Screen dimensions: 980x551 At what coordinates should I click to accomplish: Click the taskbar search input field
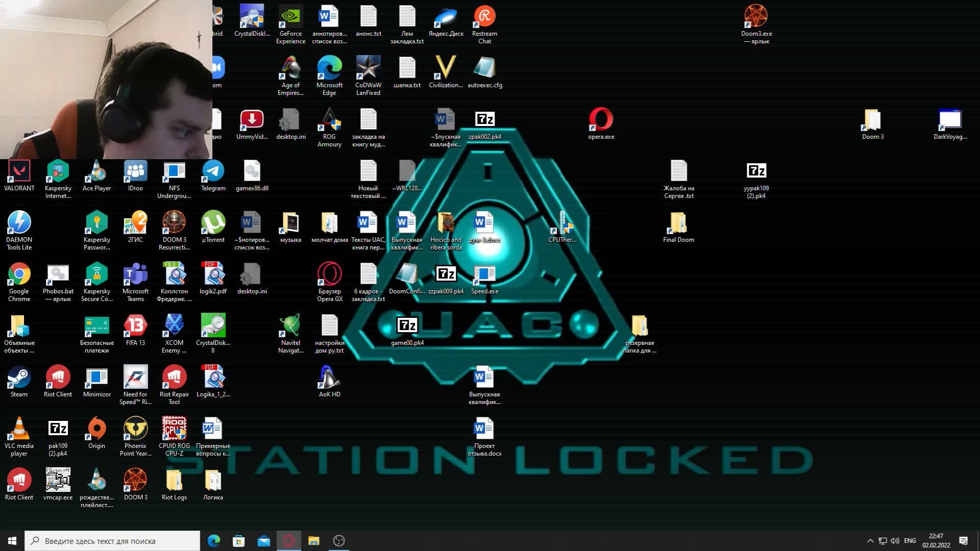(x=112, y=541)
